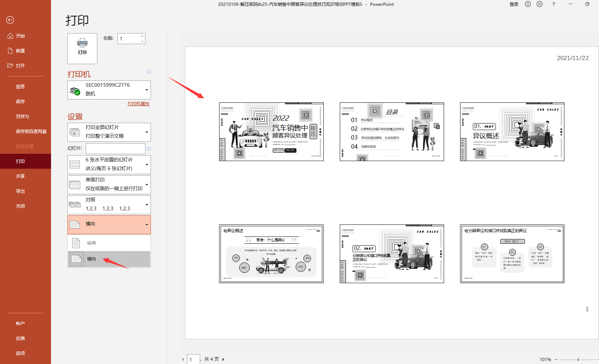Click the printer info icon

149,72
